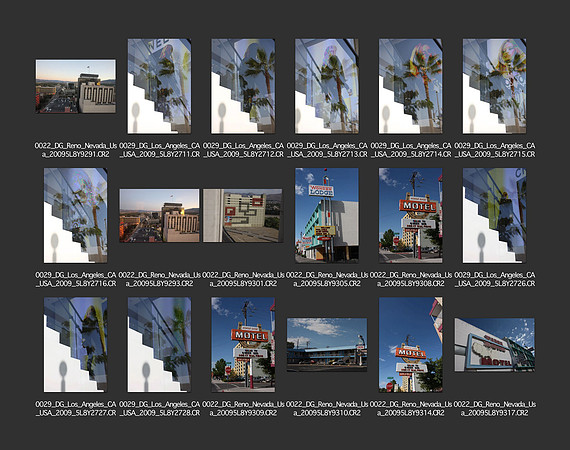Image resolution: width=570 pixels, height=450 pixels.
Task: Click filename text ending 5L8Y2715.CR
Action: (x=494, y=150)
